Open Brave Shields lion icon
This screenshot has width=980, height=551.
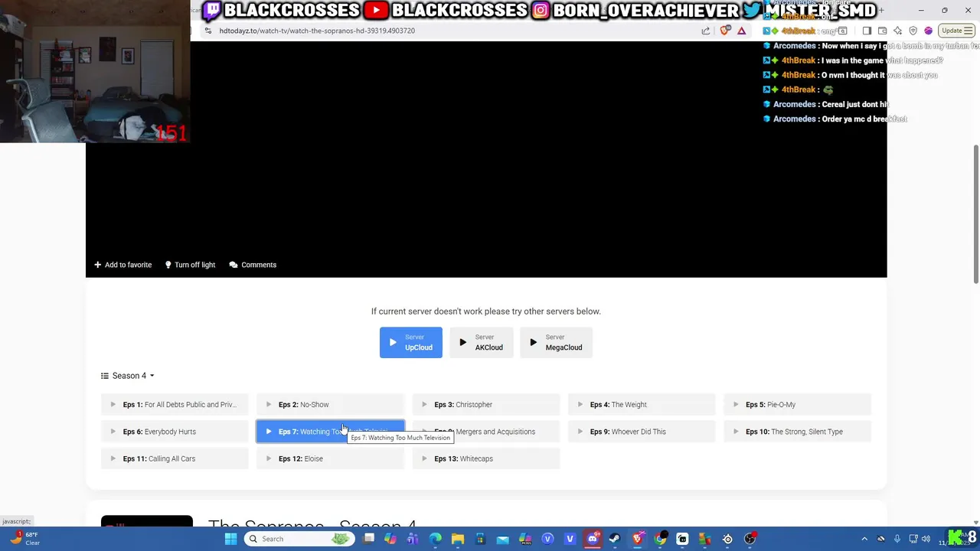725,31
